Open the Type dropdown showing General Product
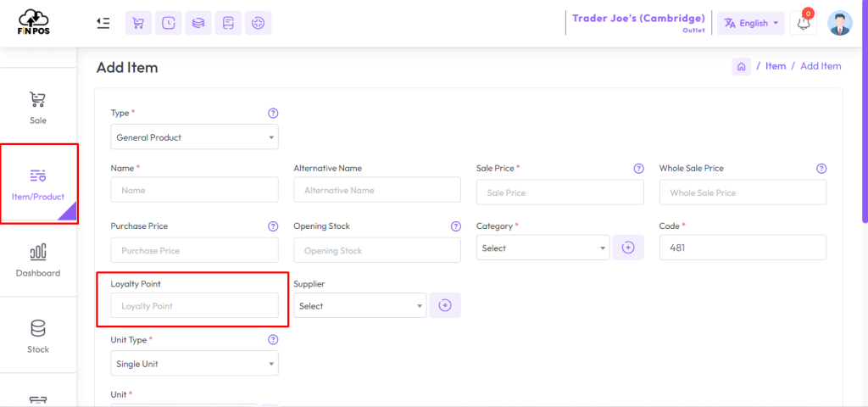Image resolution: width=868 pixels, height=407 pixels. (x=194, y=137)
